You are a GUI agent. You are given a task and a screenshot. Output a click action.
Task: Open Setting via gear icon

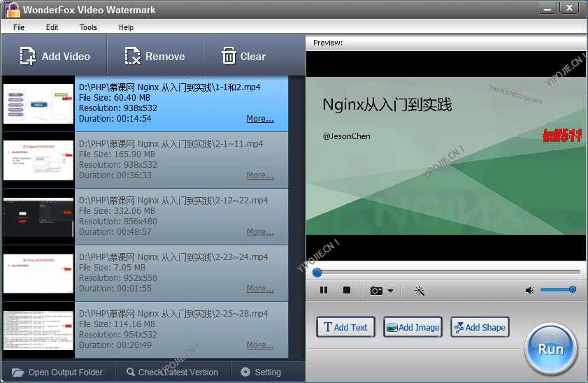click(261, 373)
